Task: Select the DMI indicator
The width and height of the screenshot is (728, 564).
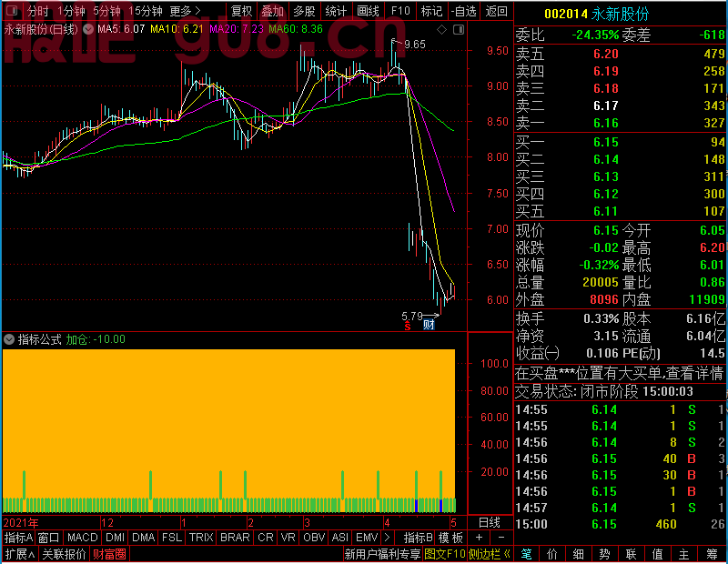Action: pos(115,538)
